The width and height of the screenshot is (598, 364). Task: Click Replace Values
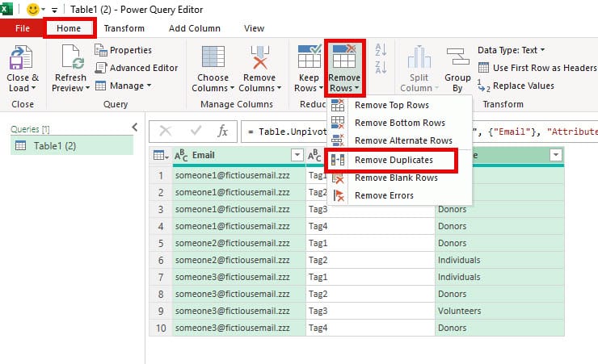click(516, 86)
